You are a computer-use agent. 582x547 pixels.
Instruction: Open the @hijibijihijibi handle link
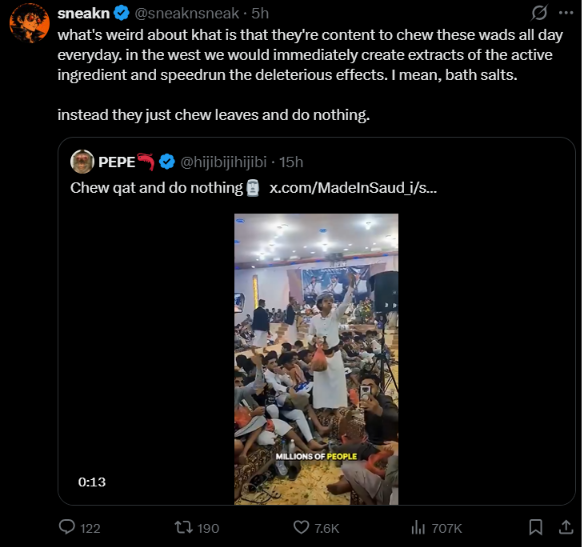click(x=223, y=162)
